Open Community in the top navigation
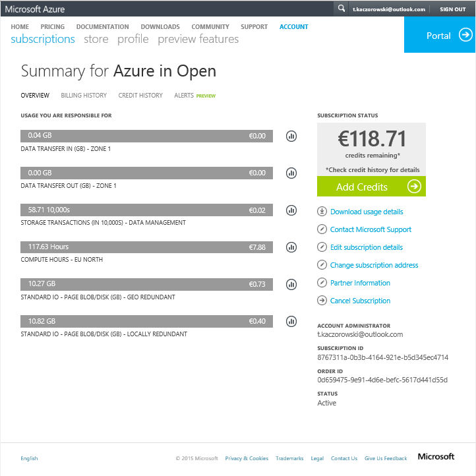The height and width of the screenshot is (476, 476). point(210,27)
